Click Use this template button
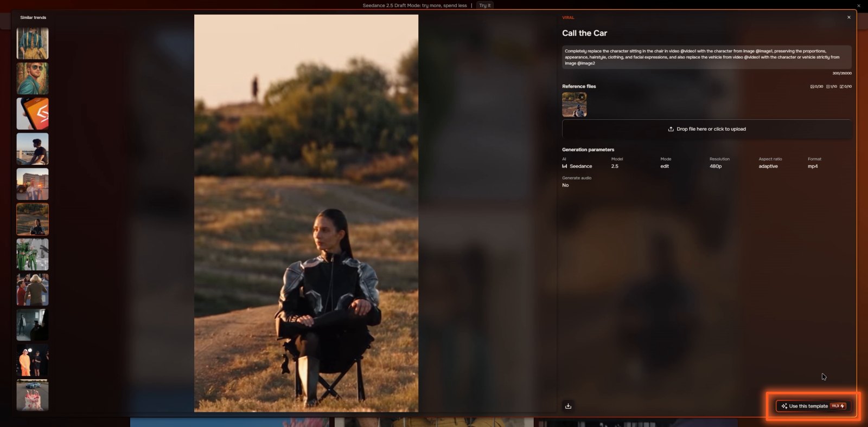The height and width of the screenshot is (427, 868). pos(813,406)
